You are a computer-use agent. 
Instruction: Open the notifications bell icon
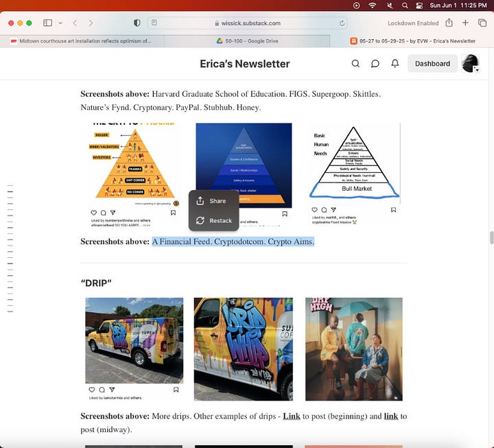click(x=395, y=63)
